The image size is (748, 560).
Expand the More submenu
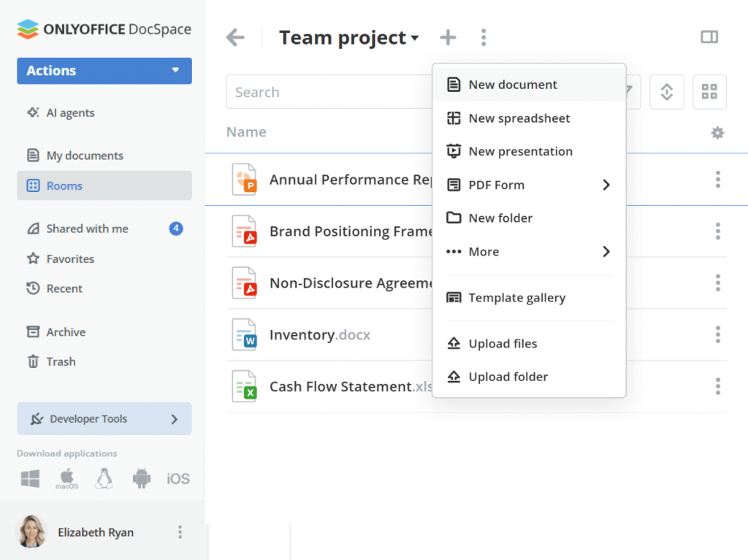coord(606,252)
